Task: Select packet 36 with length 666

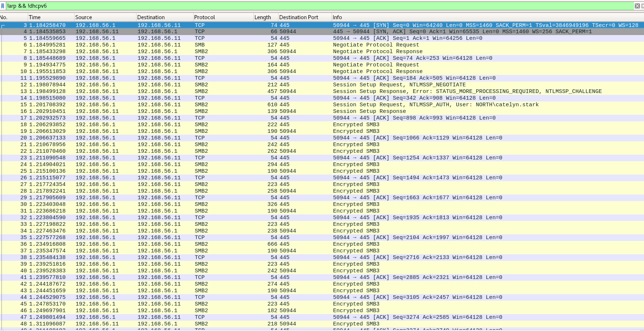Action: [x=322, y=244]
